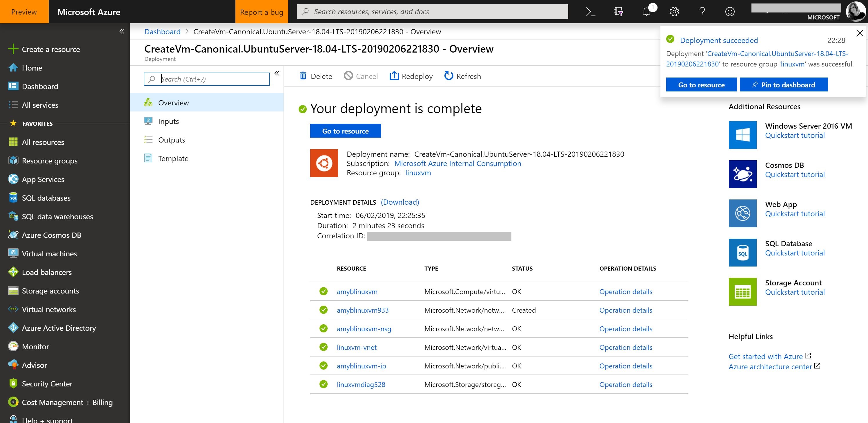Click Download deployment details link
868x423 pixels.
tap(400, 201)
